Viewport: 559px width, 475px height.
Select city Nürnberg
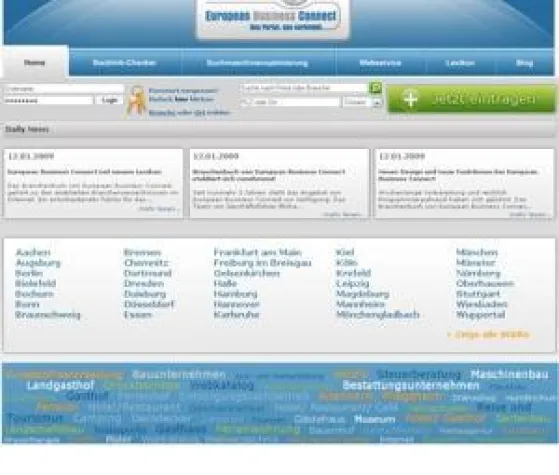click(478, 274)
